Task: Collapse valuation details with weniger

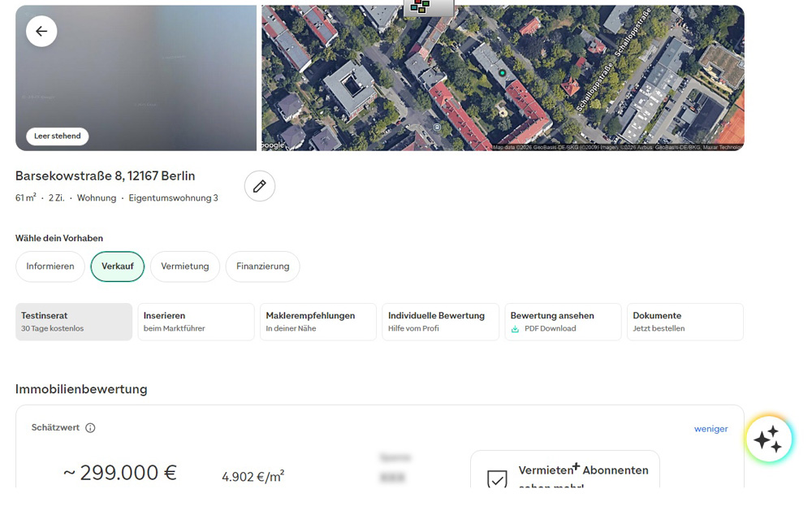Action: tap(710, 429)
